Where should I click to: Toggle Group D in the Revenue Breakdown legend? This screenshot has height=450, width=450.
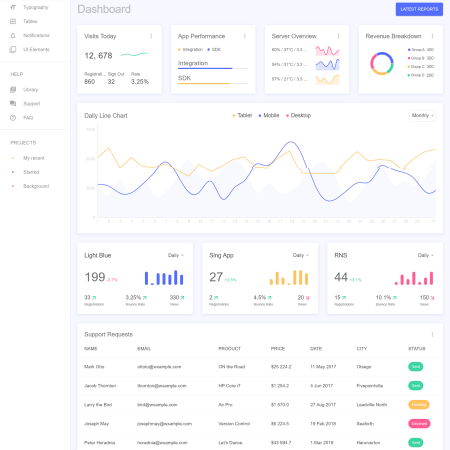[x=421, y=75]
